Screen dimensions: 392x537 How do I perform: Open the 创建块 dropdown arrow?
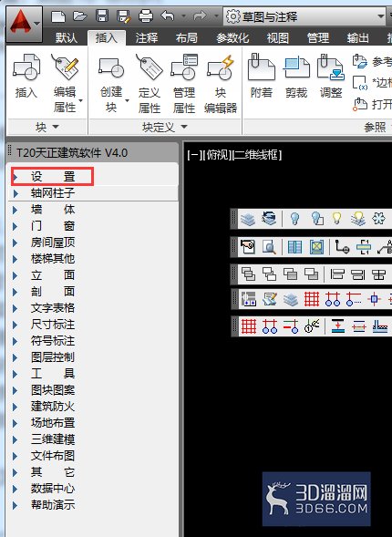coord(127,100)
